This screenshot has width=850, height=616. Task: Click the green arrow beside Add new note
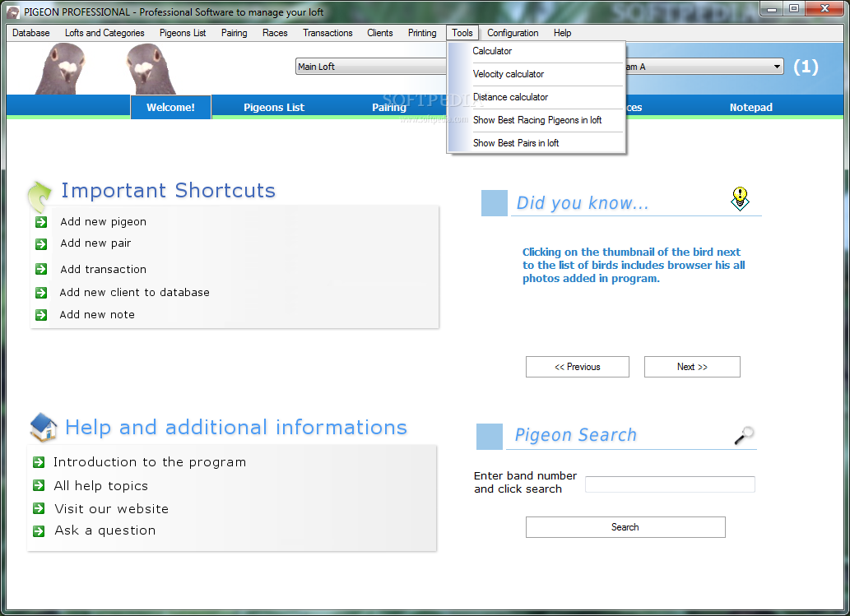point(41,315)
